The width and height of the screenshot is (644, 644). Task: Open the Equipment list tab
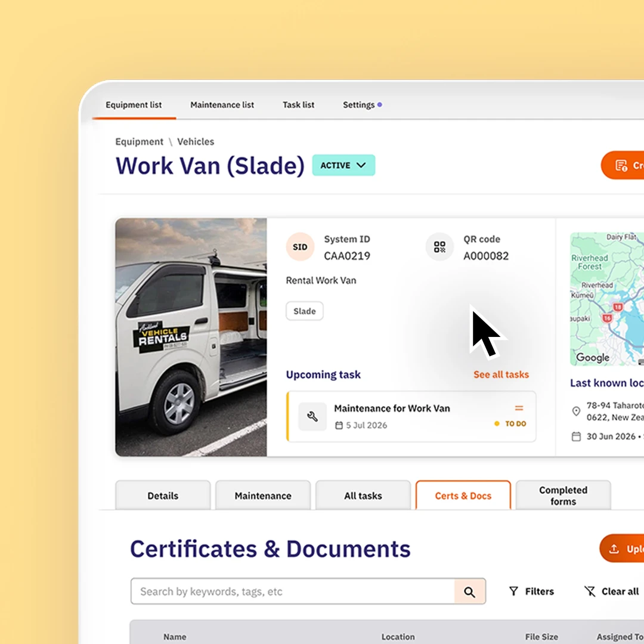pyautogui.click(x=134, y=105)
